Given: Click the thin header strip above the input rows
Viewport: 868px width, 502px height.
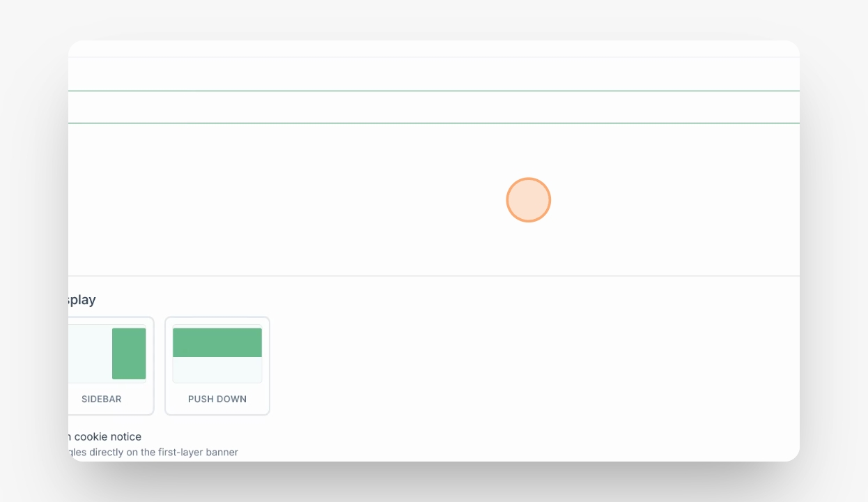Looking at the screenshot, I should (434, 49).
